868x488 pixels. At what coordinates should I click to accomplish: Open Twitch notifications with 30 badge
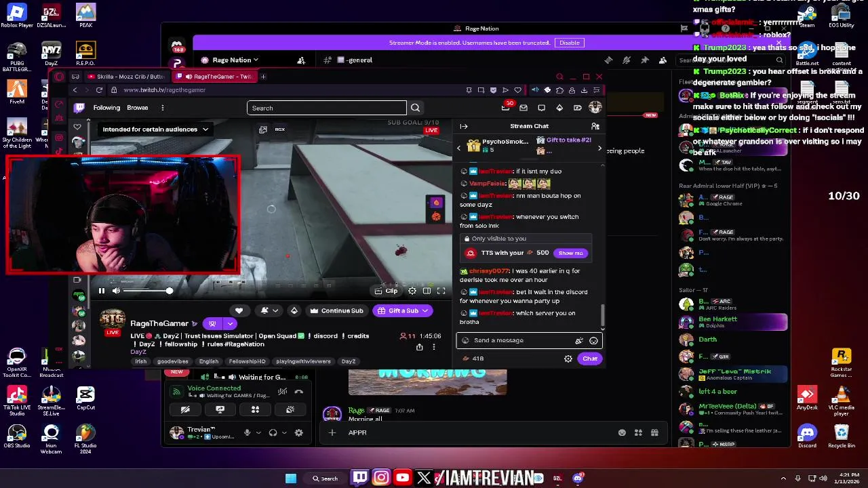tap(505, 107)
